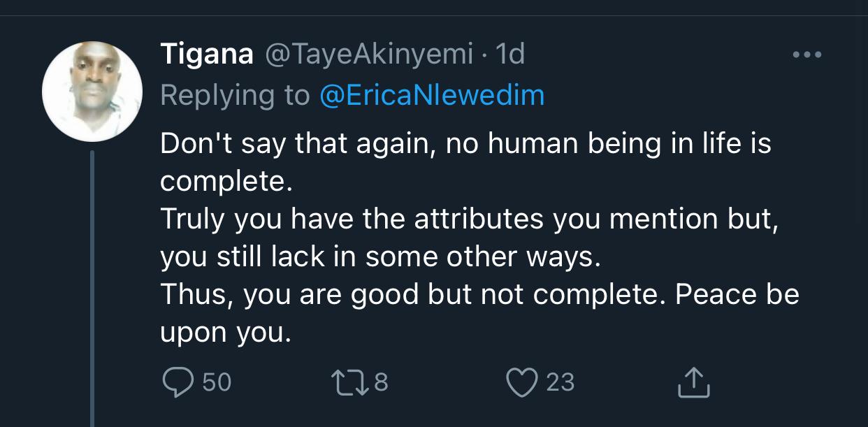Click the reply count of 50
The height and width of the screenshot is (427, 868).
coord(217,382)
